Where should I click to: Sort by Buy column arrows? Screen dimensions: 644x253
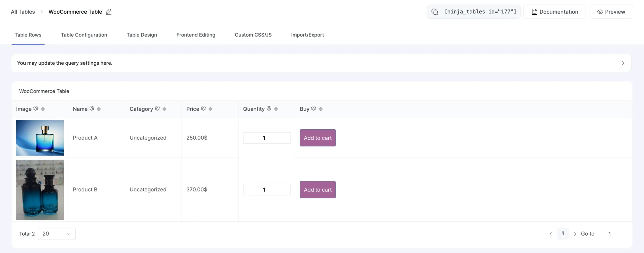pyautogui.click(x=320, y=109)
